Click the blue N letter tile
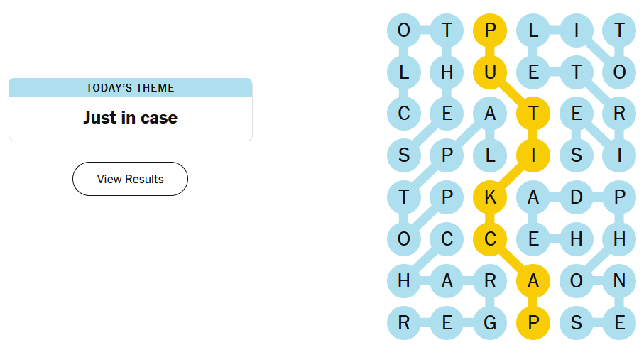Viewport: 644px width, 362px height. point(619,281)
